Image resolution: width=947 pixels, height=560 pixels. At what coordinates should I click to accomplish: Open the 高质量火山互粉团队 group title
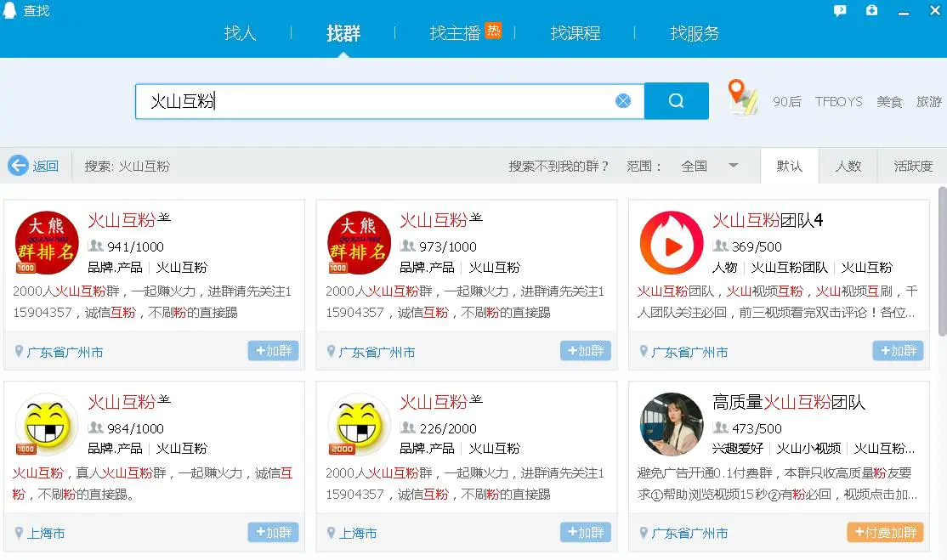(789, 402)
